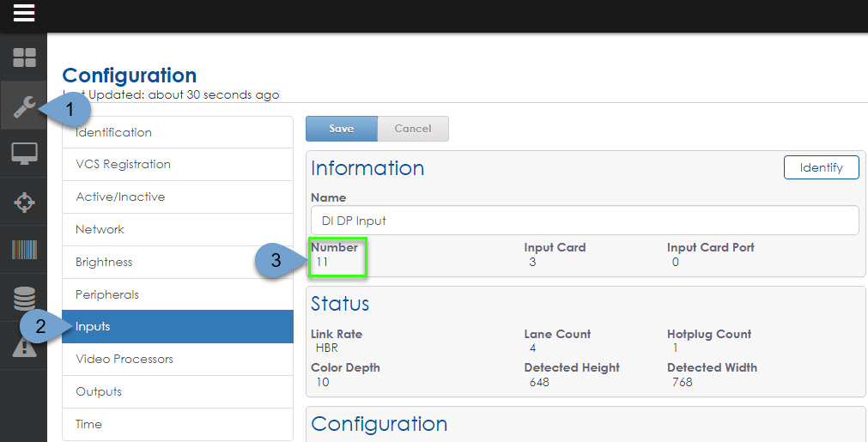
Task: Open the database stack icon
Action: [23, 299]
